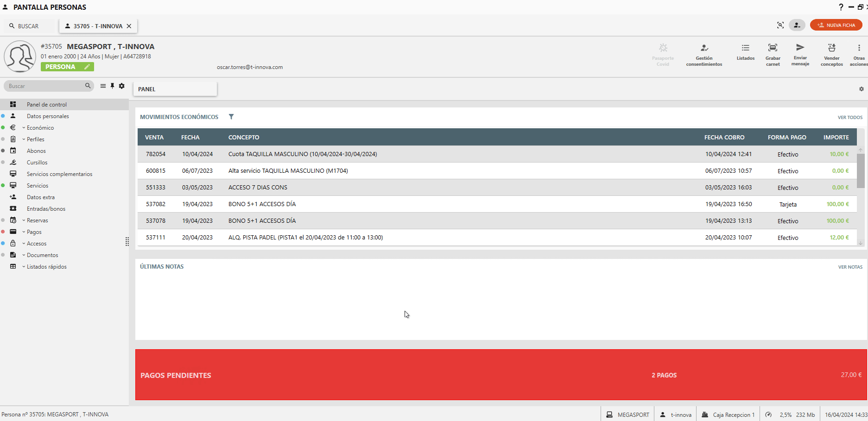Image resolution: width=868 pixels, height=421 pixels.
Task: Click the movements scrollbar down arrow
Action: tap(861, 243)
